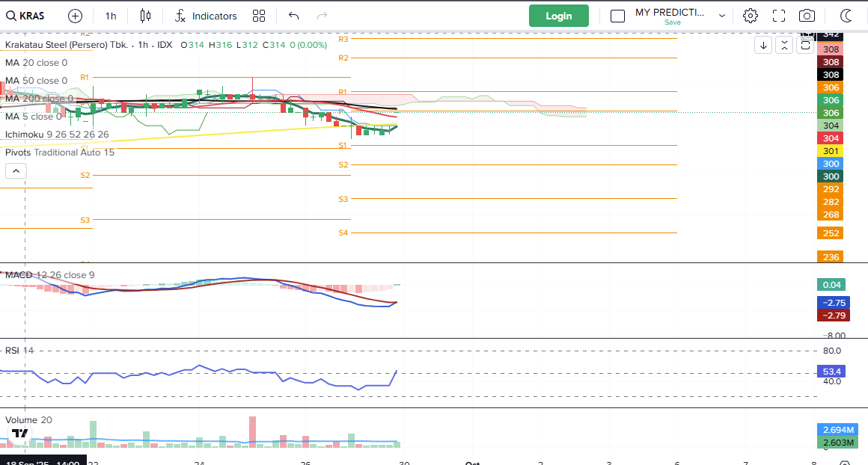Viewport: 868px width, 465px height.
Task: Click the blue 300 price label
Action: (x=831, y=164)
